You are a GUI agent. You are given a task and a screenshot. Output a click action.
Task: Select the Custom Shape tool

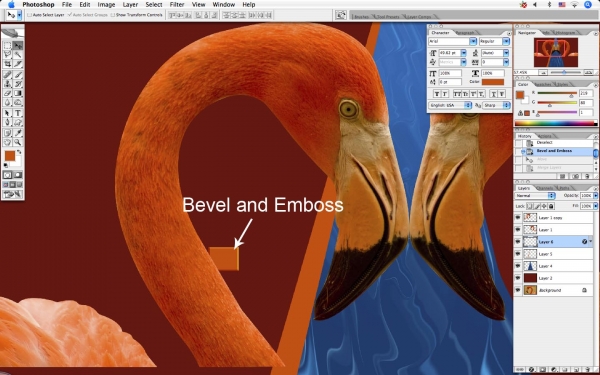(x=18, y=122)
